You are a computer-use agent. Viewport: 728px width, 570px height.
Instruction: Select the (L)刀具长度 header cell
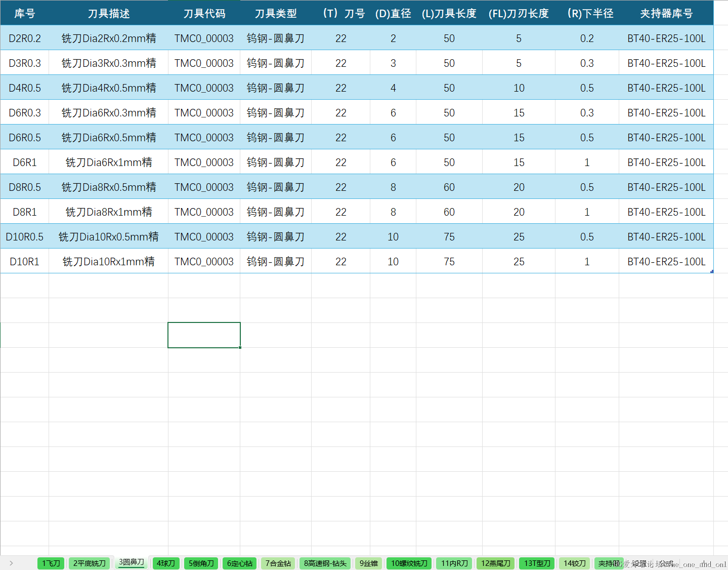(449, 13)
